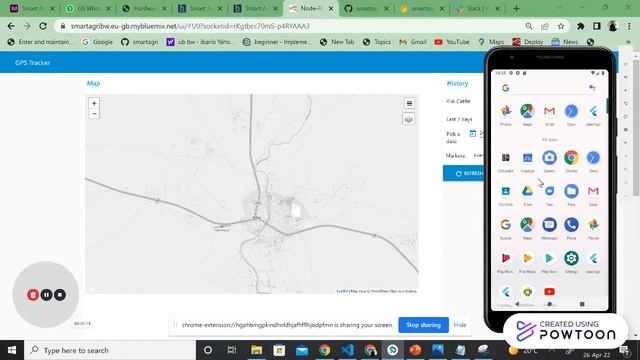The height and width of the screenshot is (360, 640).
Task: Open the Chrome extensions puzzle icon
Action: [x=580, y=26]
